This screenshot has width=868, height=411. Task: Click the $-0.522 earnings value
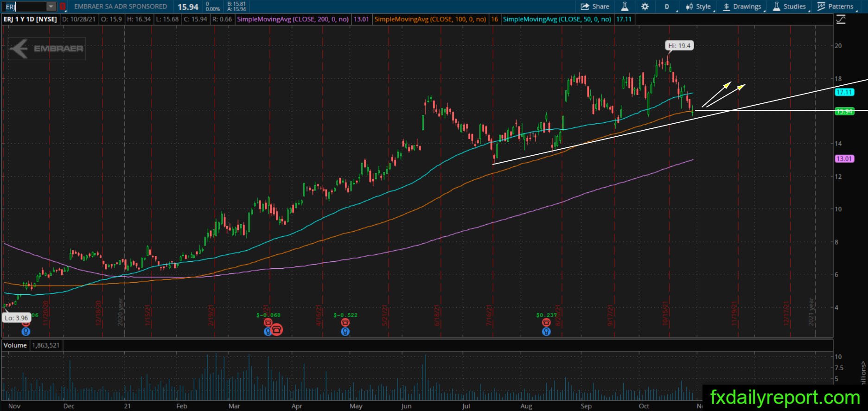pos(345,315)
